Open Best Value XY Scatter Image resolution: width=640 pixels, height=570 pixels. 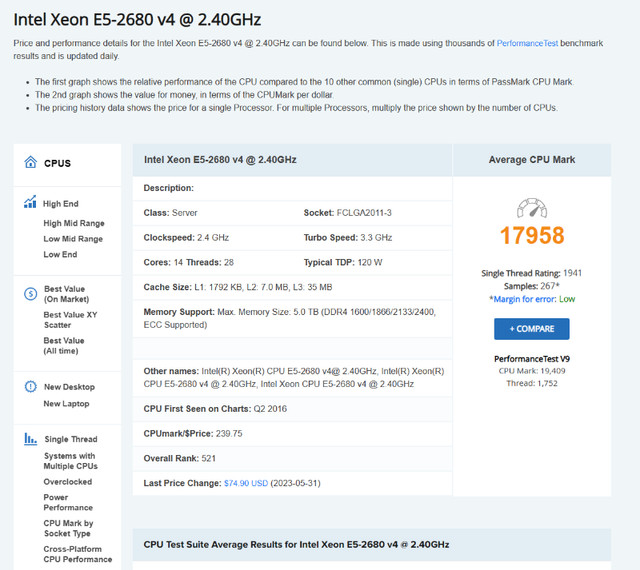click(x=71, y=320)
